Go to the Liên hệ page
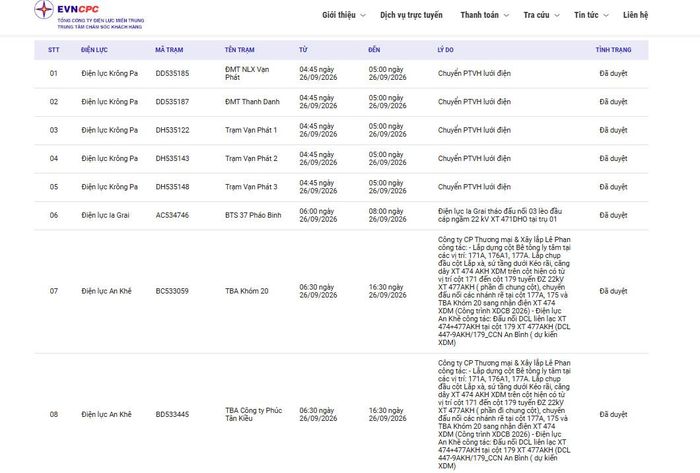 click(x=635, y=15)
